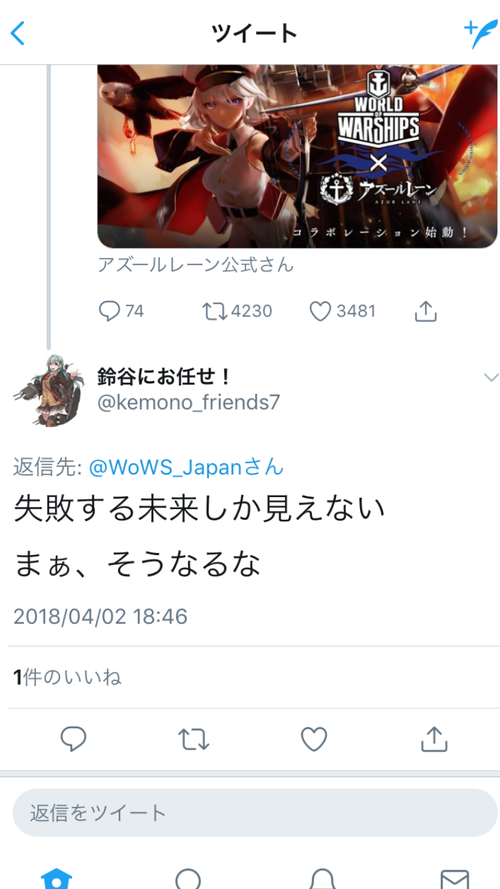
Task: Open tweet options chevron beside 鈴谷にお任せ！
Action: 491,377
